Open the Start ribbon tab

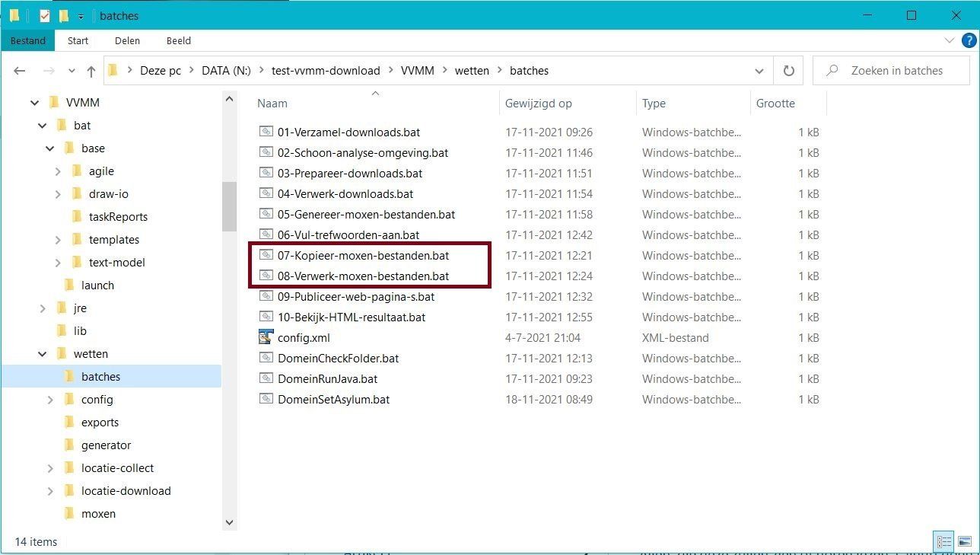(78, 40)
